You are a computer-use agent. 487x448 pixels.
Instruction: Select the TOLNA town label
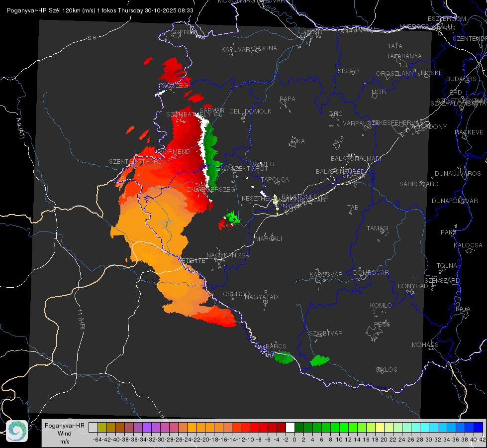coord(447,265)
